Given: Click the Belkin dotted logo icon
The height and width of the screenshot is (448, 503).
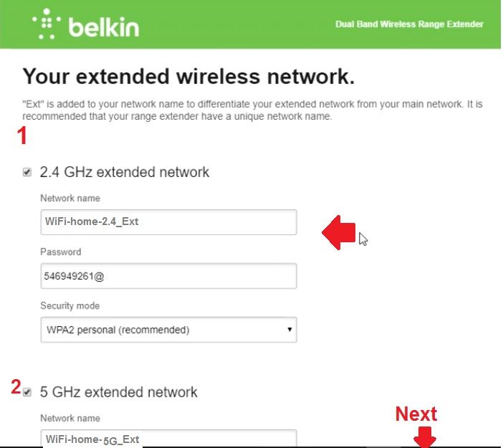Looking at the screenshot, I should tap(47, 24).
